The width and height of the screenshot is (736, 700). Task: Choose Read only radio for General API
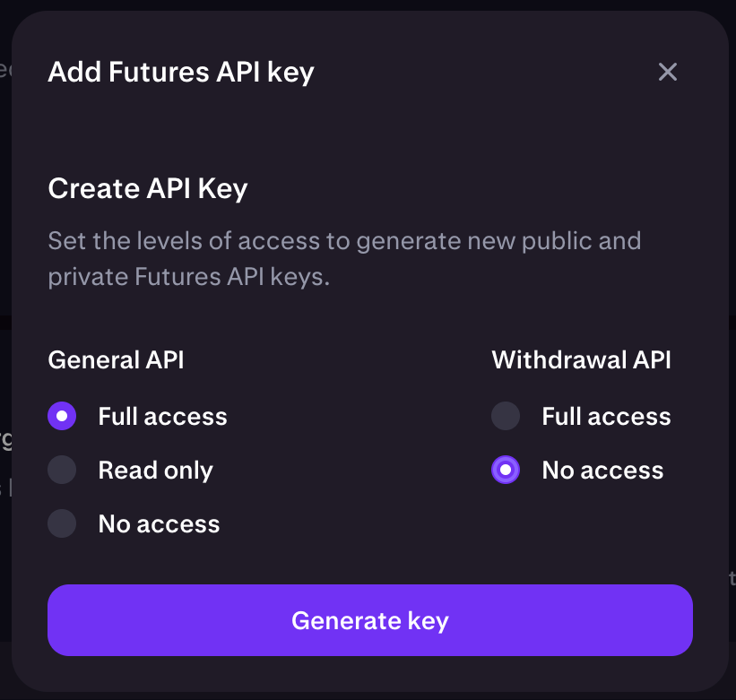[62, 470]
